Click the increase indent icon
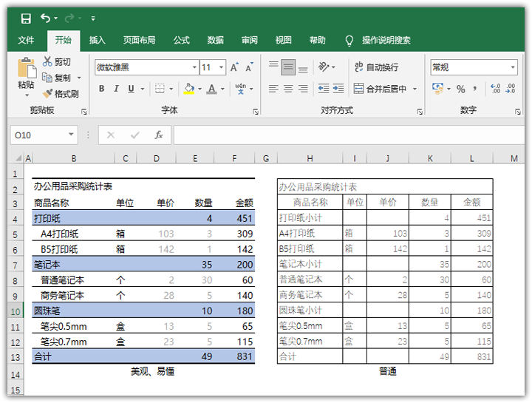Viewport: 532px width, 403px height. coord(341,89)
